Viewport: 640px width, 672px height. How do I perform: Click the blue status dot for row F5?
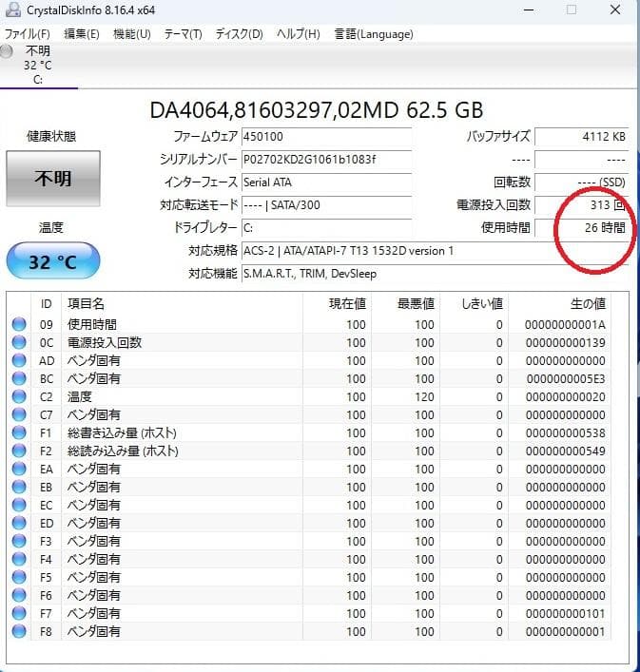pyautogui.click(x=19, y=577)
